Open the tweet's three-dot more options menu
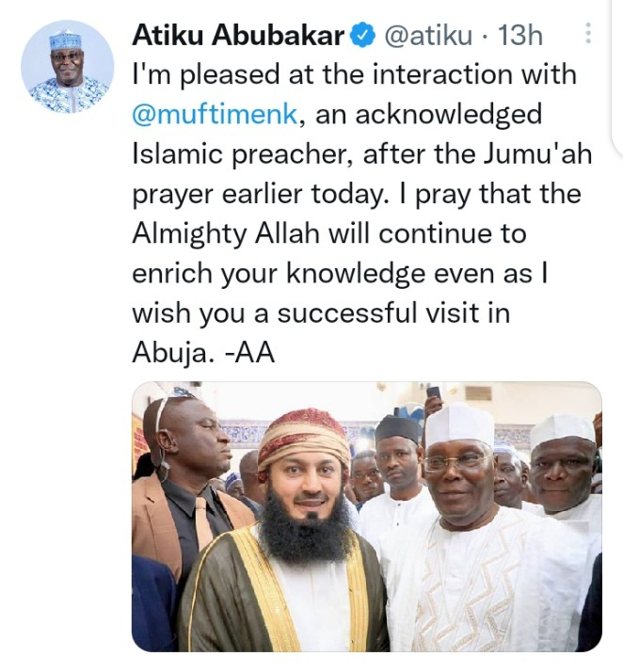This screenshot has width=623, height=672. click(589, 35)
